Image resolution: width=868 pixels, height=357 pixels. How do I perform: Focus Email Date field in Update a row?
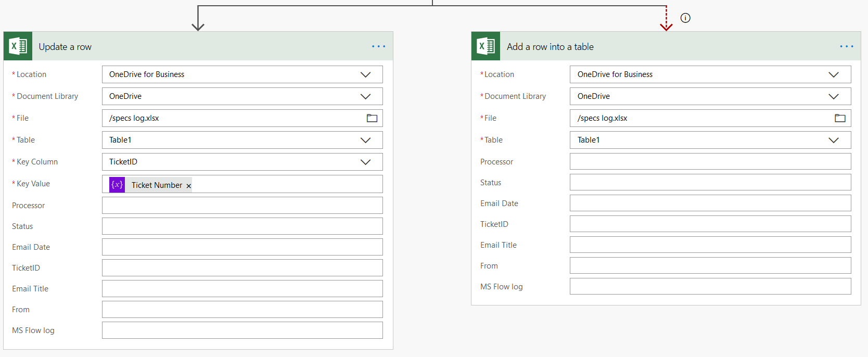tap(242, 247)
